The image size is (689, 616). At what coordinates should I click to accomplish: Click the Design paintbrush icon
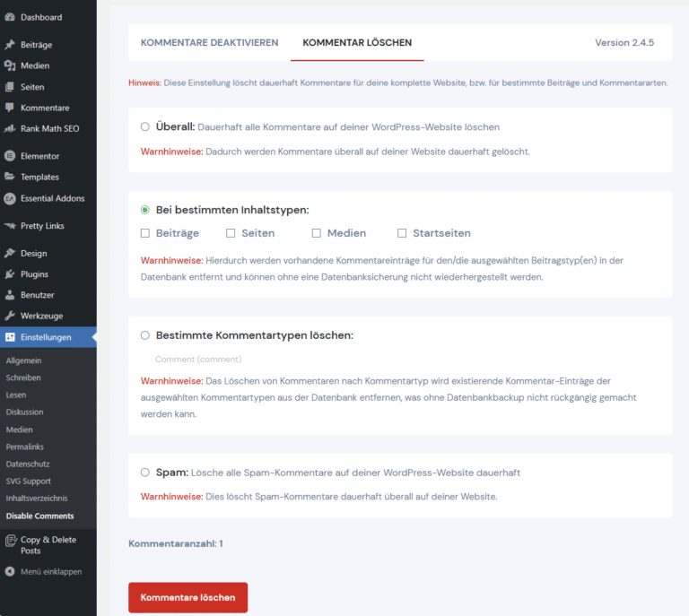point(10,254)
